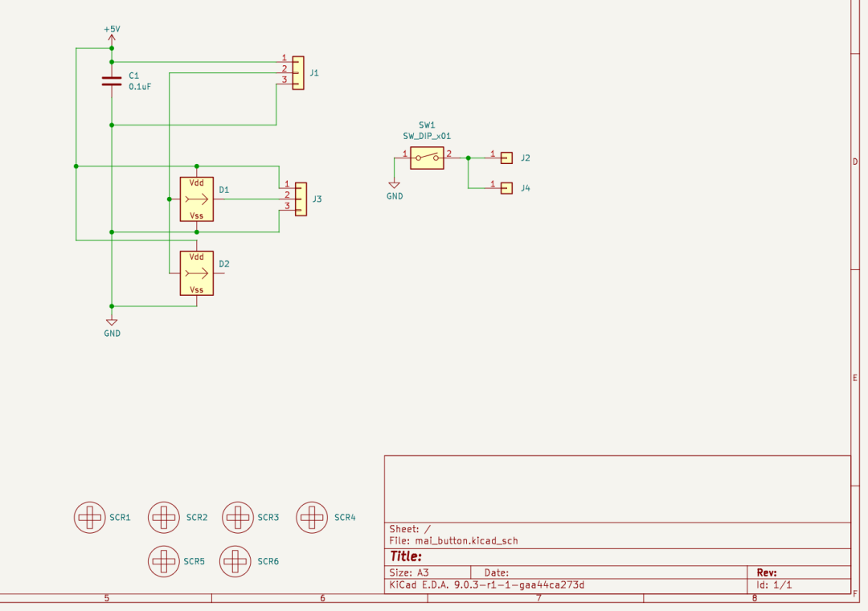Click the "J2" reference label
The image size is (868, 611).
[x=526, y=158]
